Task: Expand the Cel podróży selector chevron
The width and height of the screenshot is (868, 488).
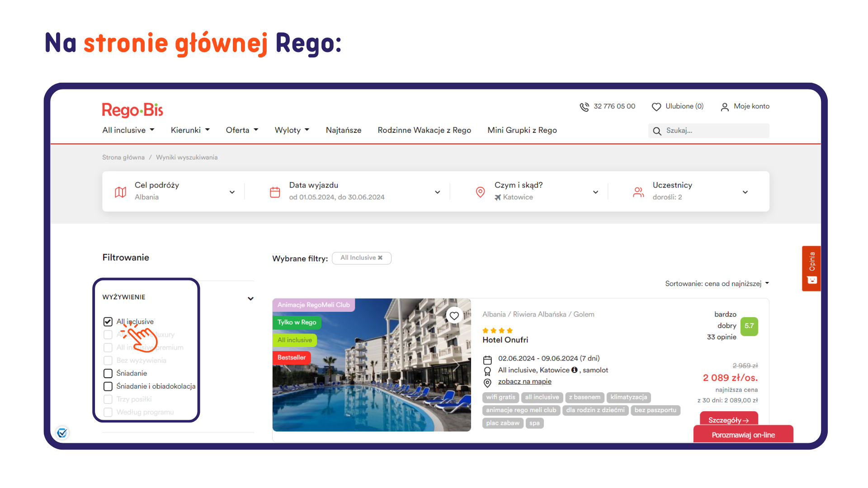Action: pos(232,192)
